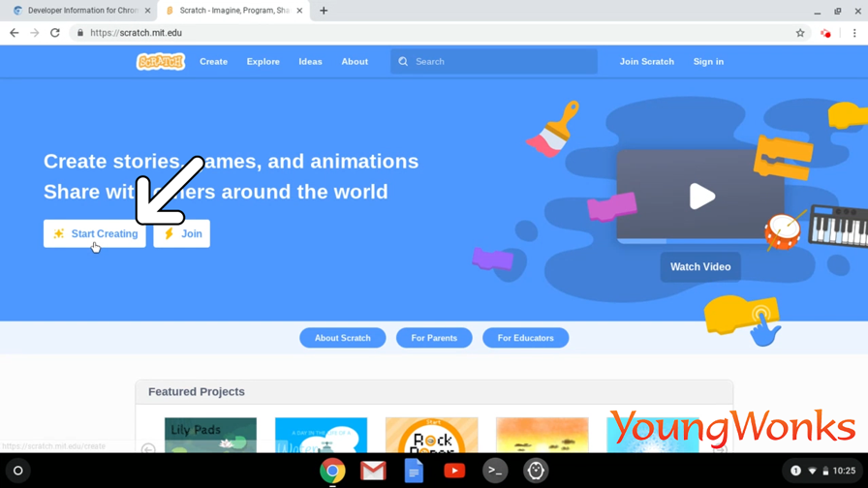The height and width of the screenshot is (488, 868).
Task: Open the Terminal app on shelf
Action: point(495,471)
